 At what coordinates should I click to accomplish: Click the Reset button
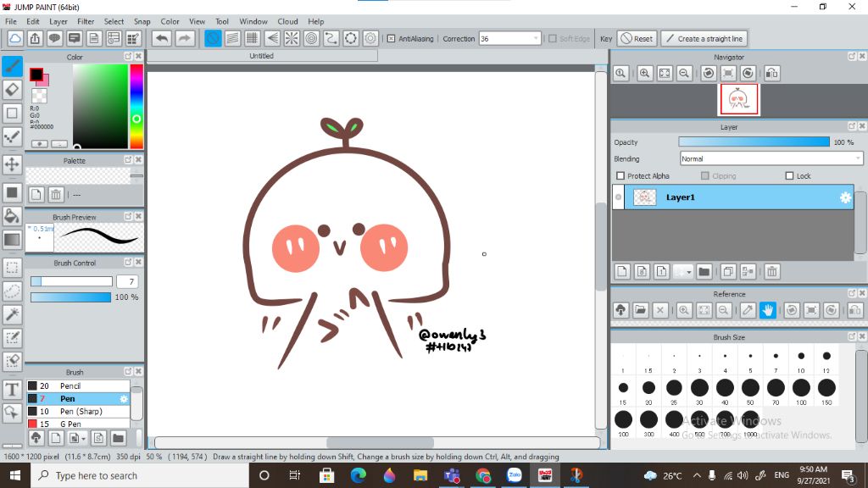(x=637, y=39)
